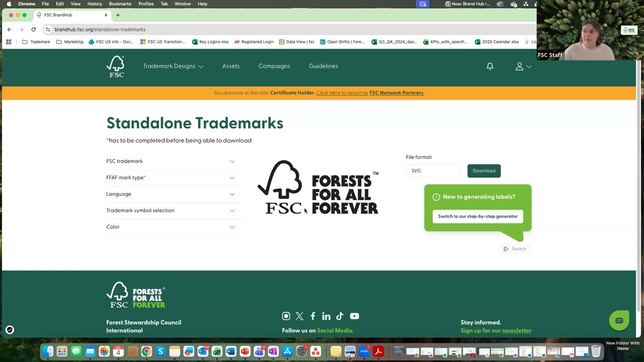
Task: Open a new Chrome tab with plus icon
Action: [118, 15]
